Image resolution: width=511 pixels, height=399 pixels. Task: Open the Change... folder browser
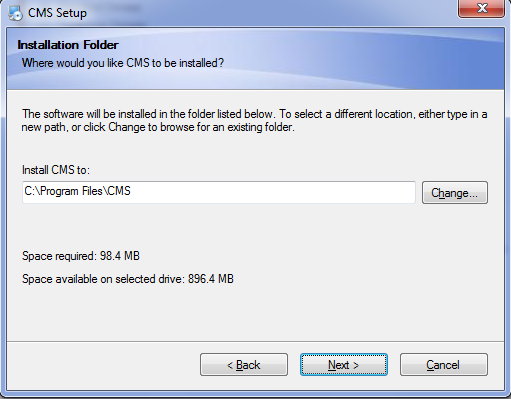pos(455,193)
